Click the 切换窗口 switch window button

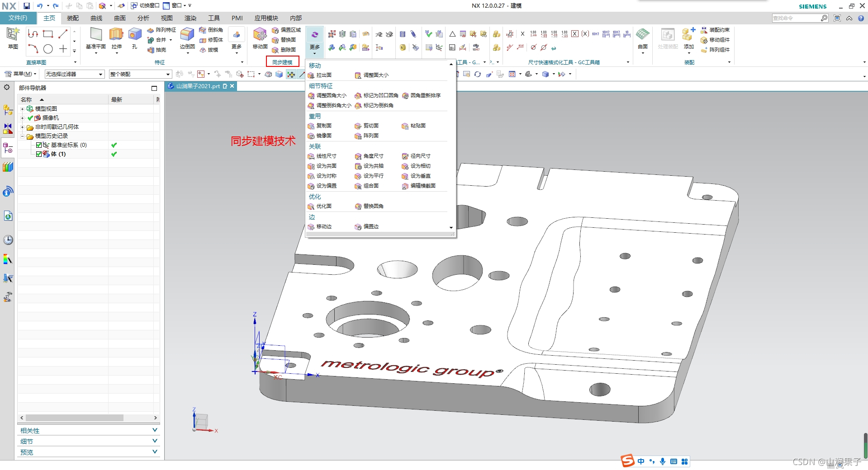[145, 6]
